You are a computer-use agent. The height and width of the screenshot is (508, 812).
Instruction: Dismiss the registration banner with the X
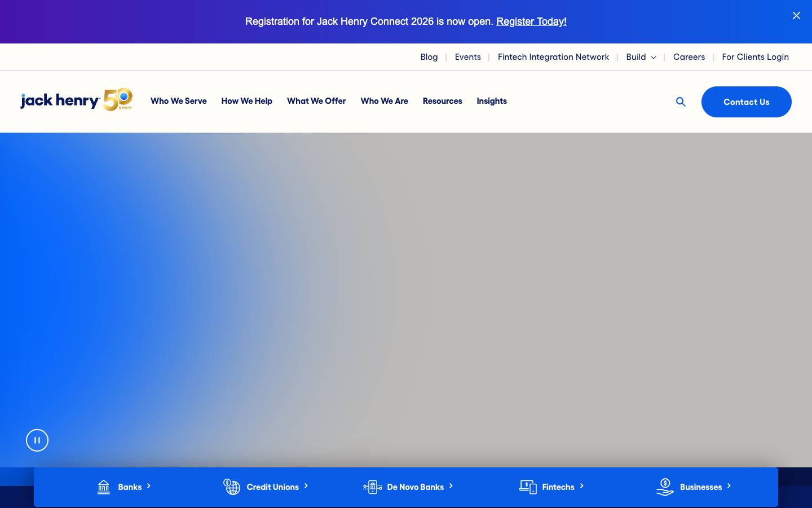796,16
